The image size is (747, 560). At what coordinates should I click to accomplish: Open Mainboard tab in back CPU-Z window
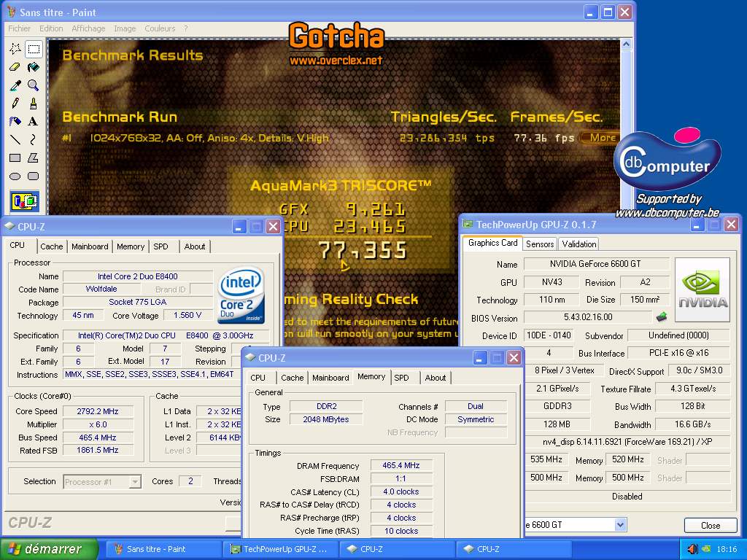pos(90,246)
